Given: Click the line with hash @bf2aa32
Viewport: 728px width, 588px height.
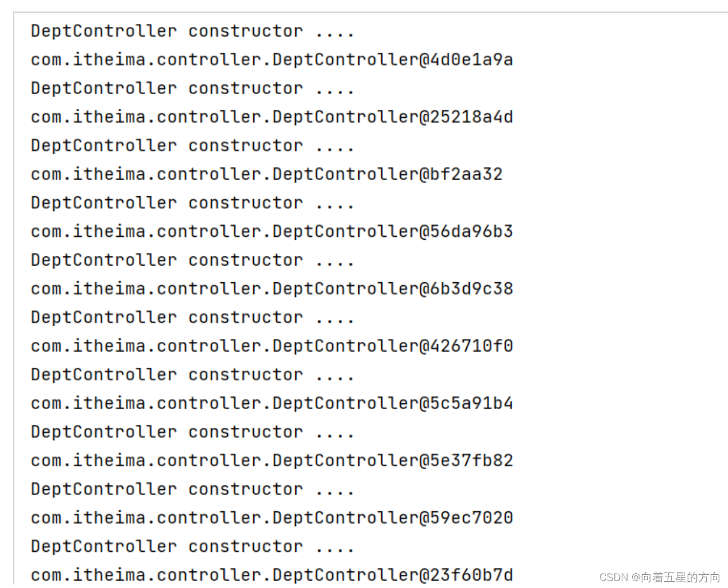Looking at the screenshot, I should pyautogui.click(x=266, y=174).
